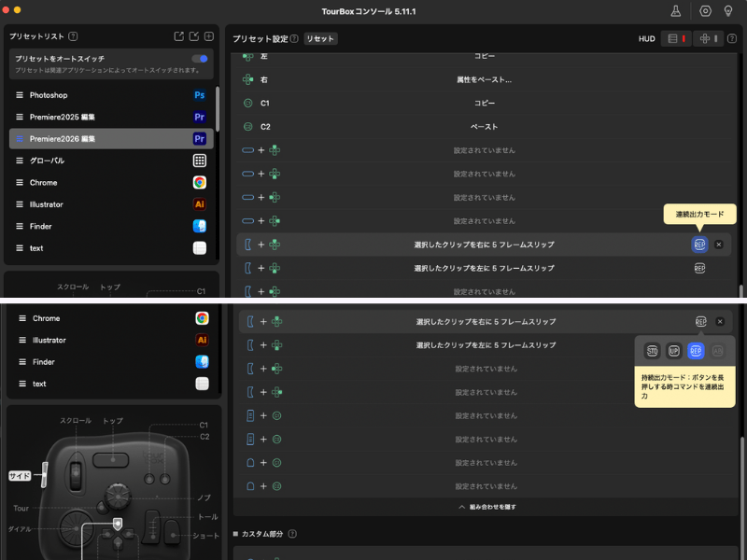The image size is (747, 560).
Task: Select the グローバル preset
Action: (47, 161)
